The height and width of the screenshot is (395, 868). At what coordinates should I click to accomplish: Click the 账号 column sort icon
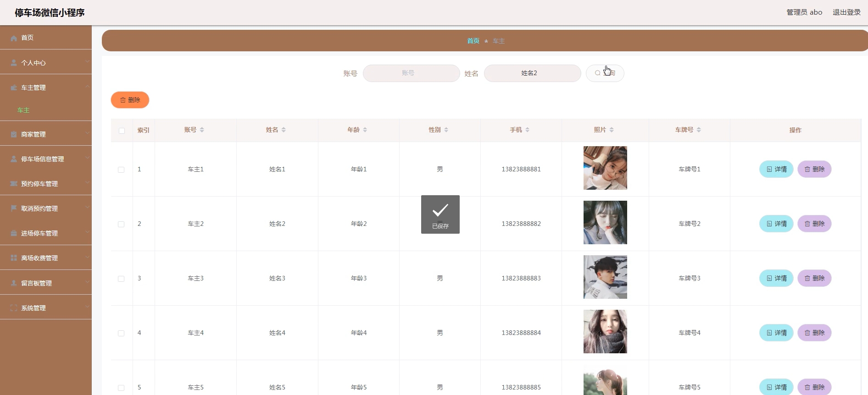click(x=202, y=130)
